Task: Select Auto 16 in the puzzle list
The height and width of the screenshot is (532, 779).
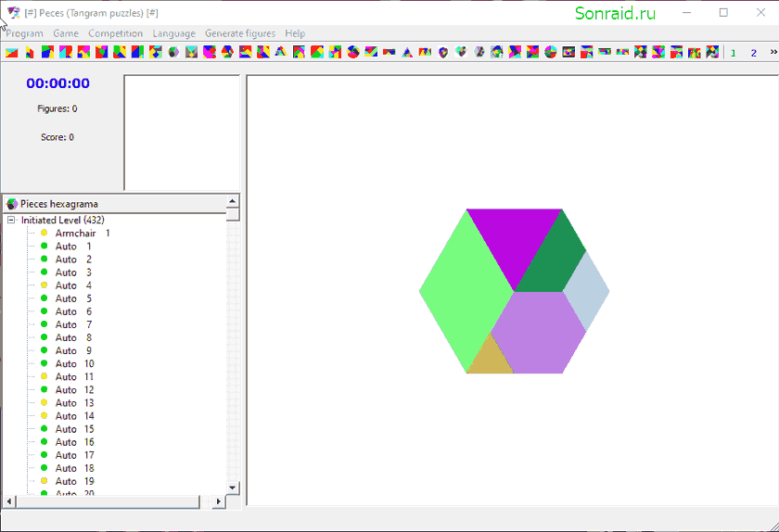Action: pos(74,442)
